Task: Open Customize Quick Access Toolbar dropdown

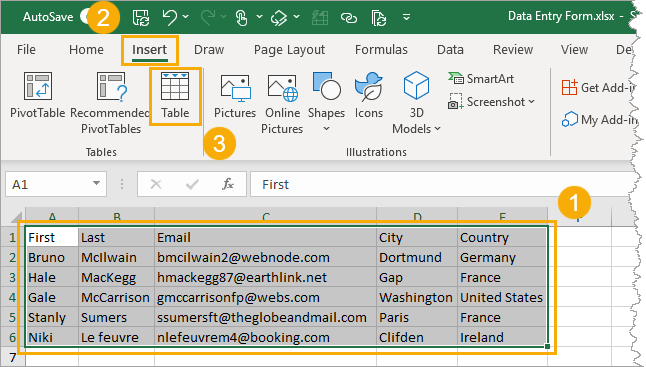Action: (x=406, y=17)
